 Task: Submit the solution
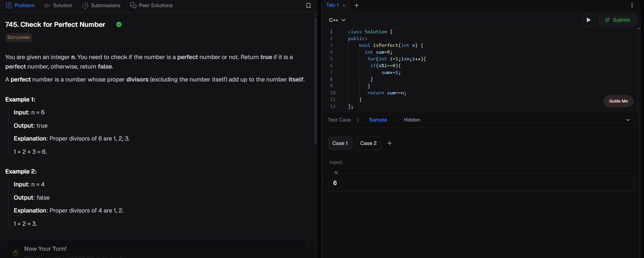tap(617, 20)
